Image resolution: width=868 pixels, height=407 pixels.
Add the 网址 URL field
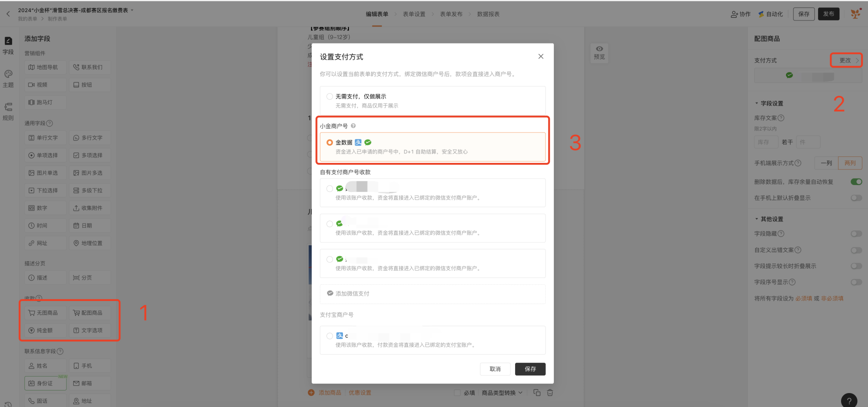46,243
